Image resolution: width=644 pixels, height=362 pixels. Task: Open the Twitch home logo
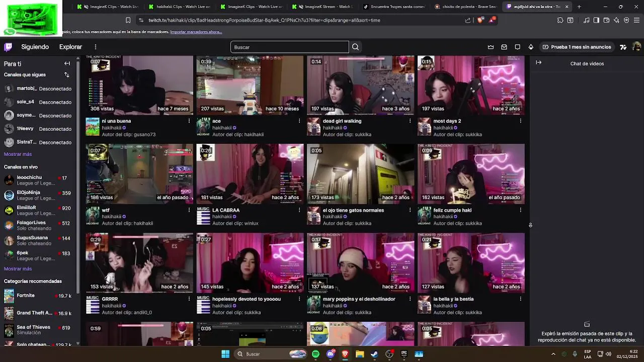(8, 47)
